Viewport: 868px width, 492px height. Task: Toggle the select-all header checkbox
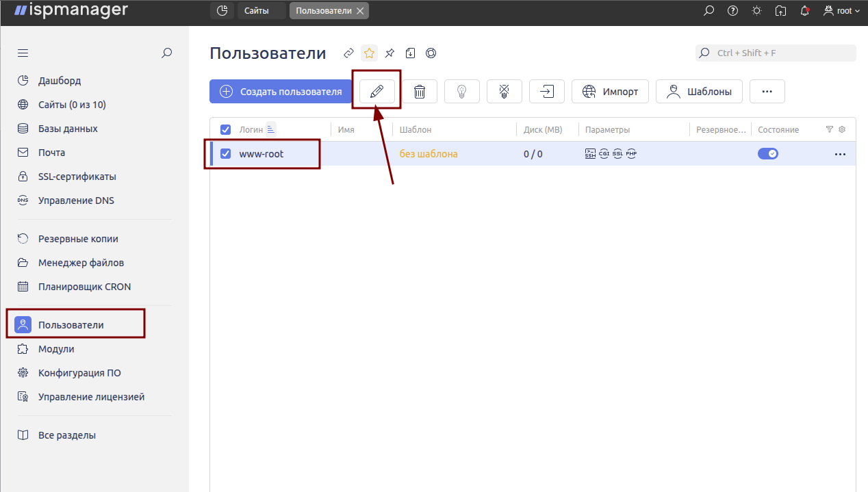pyautogui.click(x=225, y=129)
